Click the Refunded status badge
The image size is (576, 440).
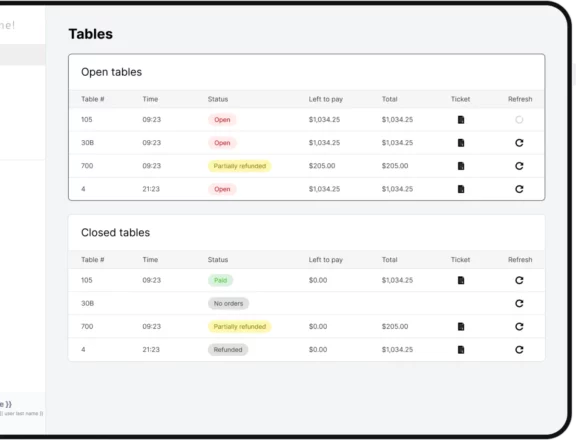228,350
